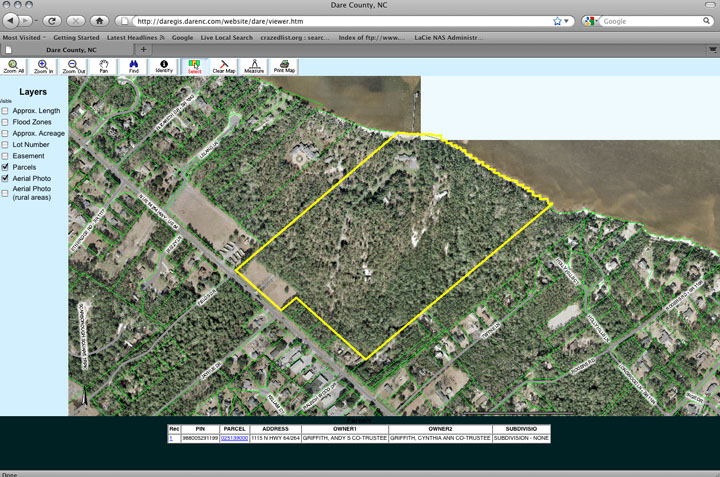Turn on the Easement layer

pyautogui.click(x=5, y=156)
